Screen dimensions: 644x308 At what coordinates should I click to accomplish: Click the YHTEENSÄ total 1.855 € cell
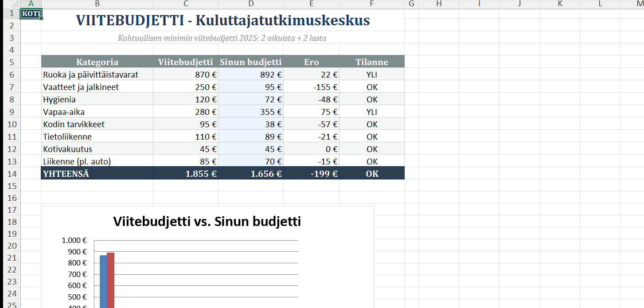pos(186,174)
